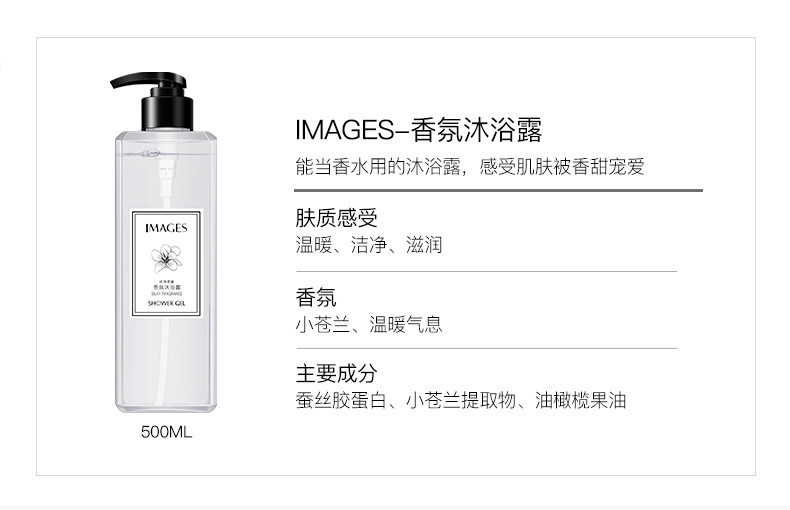
Task: Click the text 小苍兰、温暖气息
Action: coord(369,325)
